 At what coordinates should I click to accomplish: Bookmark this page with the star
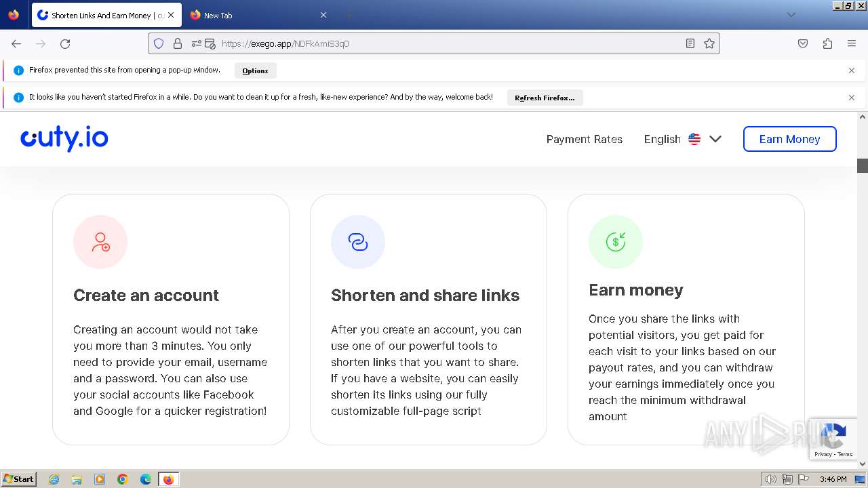click(709, 43)
